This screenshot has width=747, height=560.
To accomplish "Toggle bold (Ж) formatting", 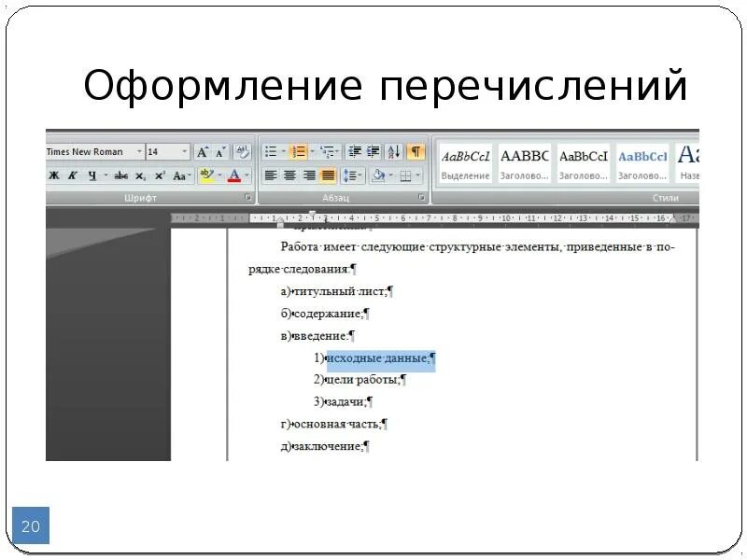I will coord(54,175).
